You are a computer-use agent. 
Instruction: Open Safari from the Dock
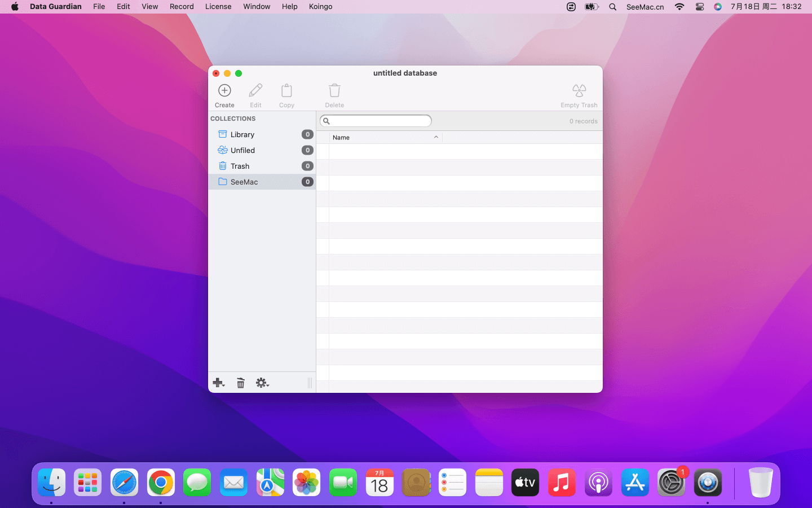(124, 483)
